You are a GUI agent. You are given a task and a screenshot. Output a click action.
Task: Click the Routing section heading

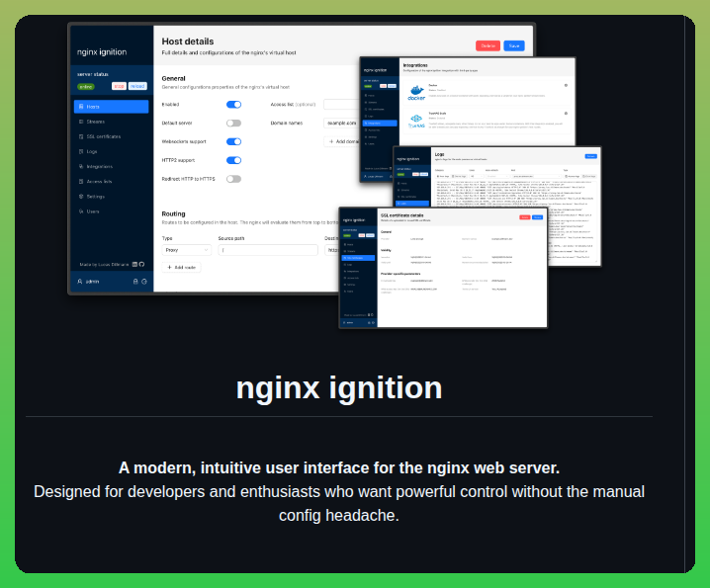(173, 214)
